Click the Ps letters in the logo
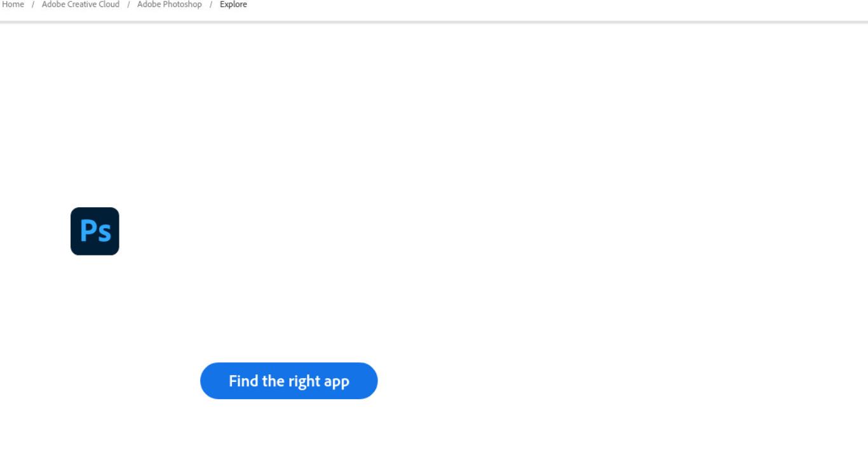 (x=95, y=231)
